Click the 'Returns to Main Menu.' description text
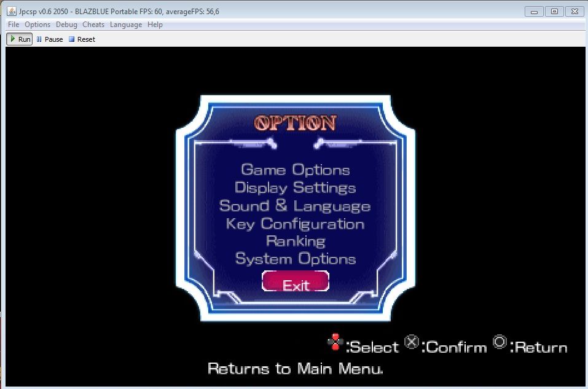 point(296,368)
